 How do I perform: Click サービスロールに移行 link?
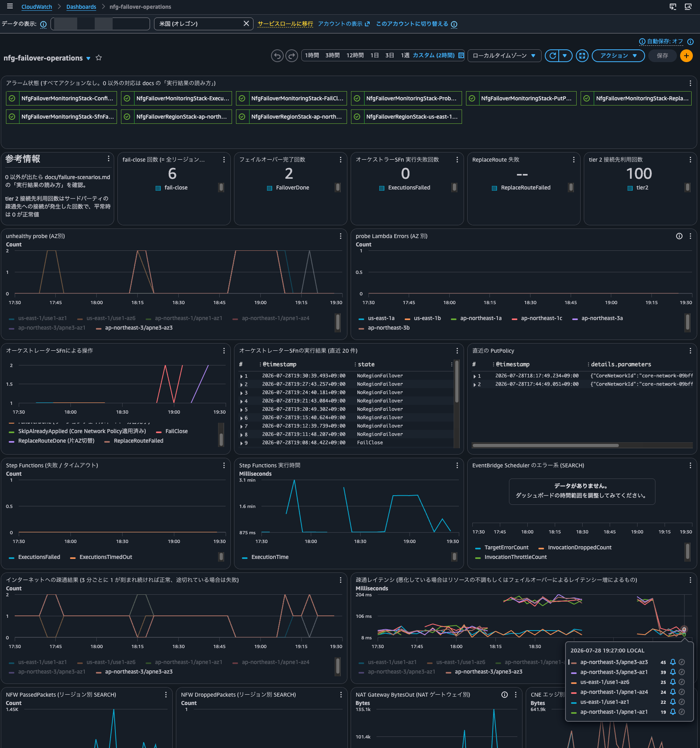point(285,24)
